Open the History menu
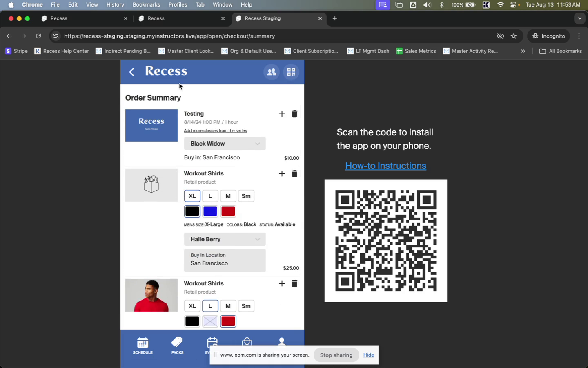 pyautogui.click(x=115, y=4)
